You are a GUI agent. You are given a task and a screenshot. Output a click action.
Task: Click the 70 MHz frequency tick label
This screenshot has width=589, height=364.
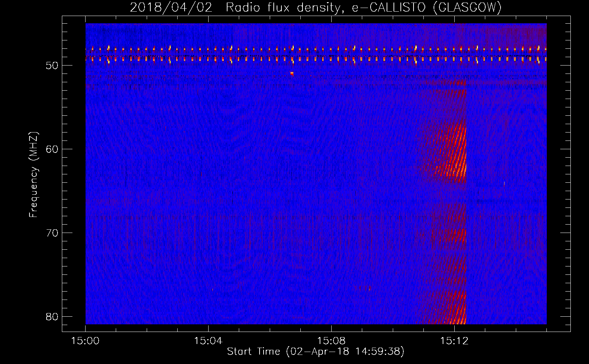click(x=52, y=233)
